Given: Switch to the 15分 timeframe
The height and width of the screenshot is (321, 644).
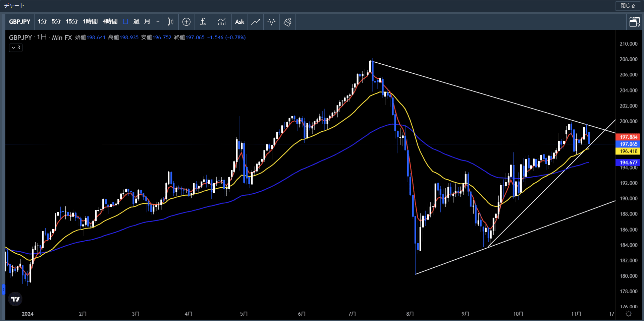Looking at the screenshot, I should coord(71,21).
